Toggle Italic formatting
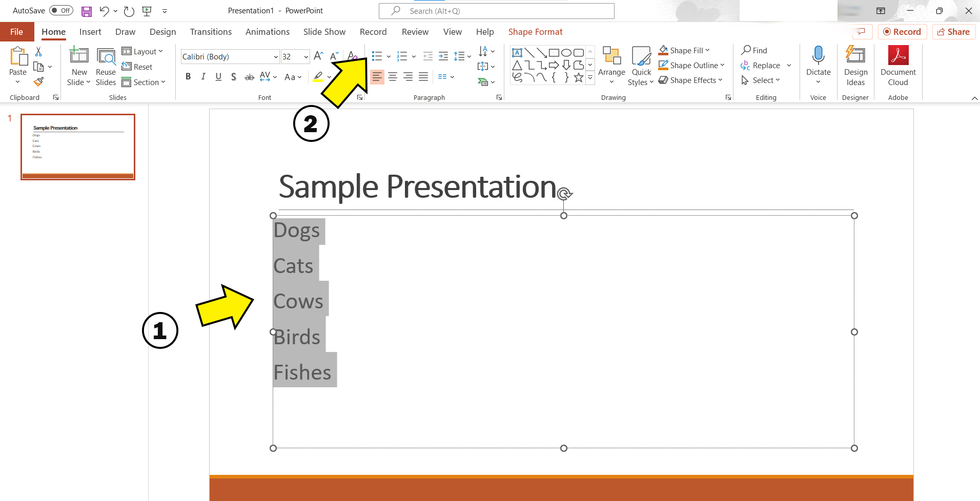The image size is (980, 501). tap(203, 77)
